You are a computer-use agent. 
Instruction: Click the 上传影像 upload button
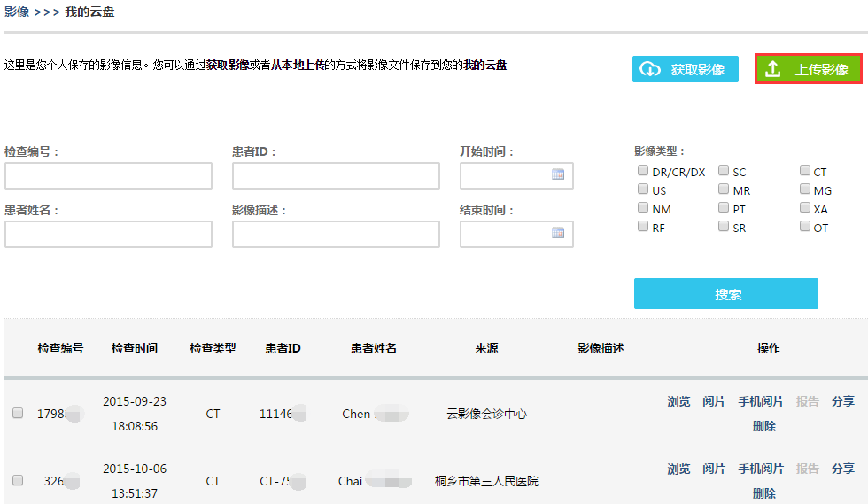[808, 69]
